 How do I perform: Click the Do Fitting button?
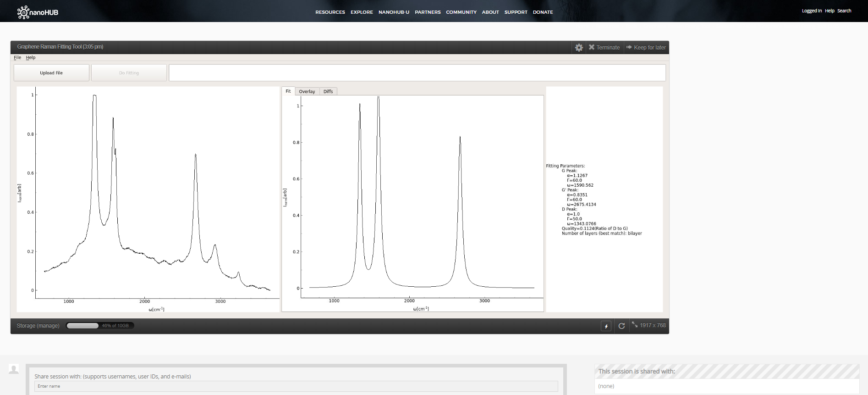click(x=129, y=73)
